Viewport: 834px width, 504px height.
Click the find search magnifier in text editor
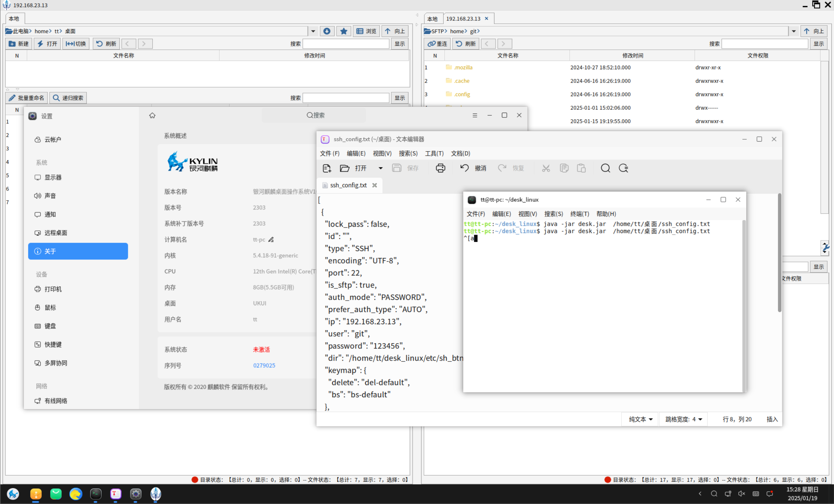point(605,168)
